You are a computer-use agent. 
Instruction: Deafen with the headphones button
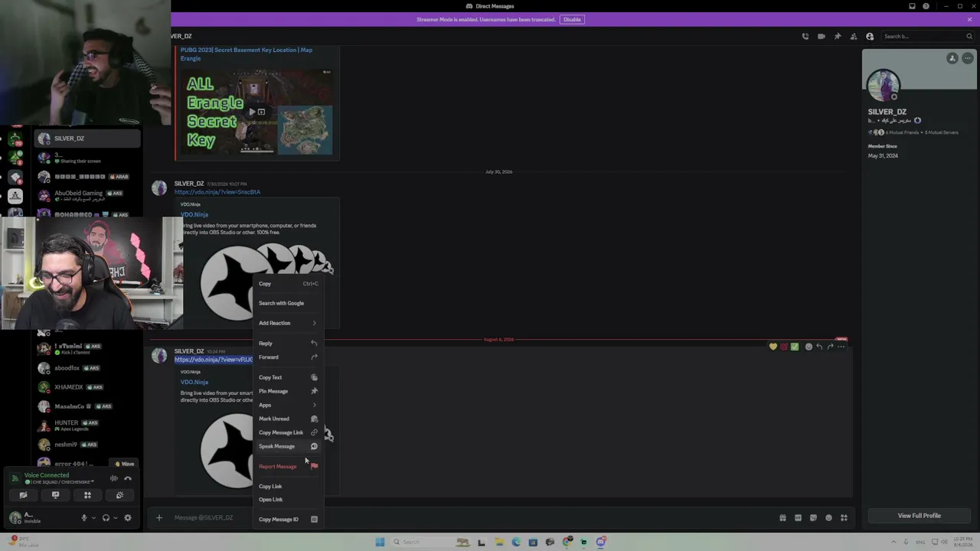tap(106, 518)
